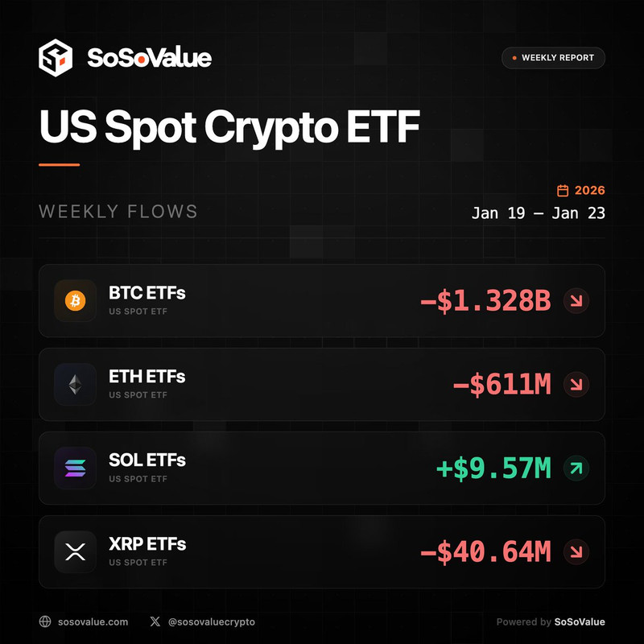
Task: Click the +$9.57M SOL flow value
Action: 493,469
